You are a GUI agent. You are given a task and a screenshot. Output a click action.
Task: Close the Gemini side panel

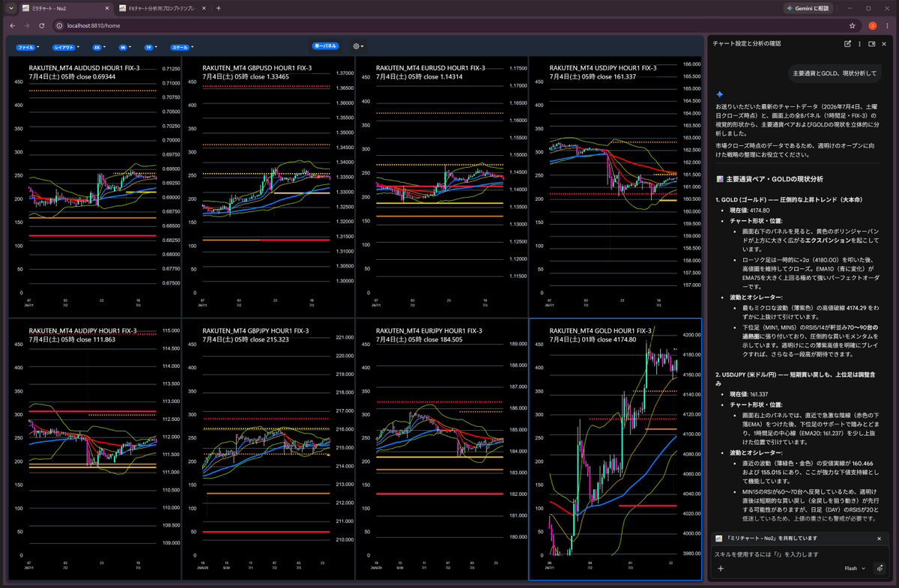click(885, 43)
